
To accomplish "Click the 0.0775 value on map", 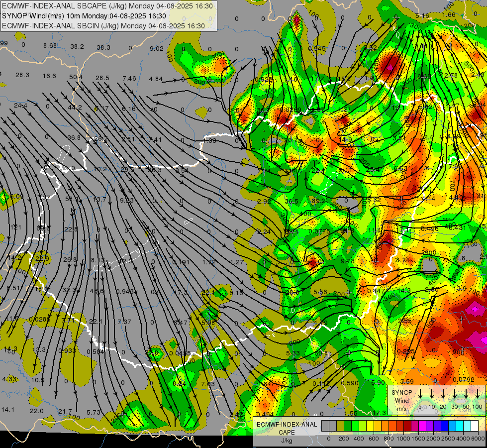I will click(319, 231).
